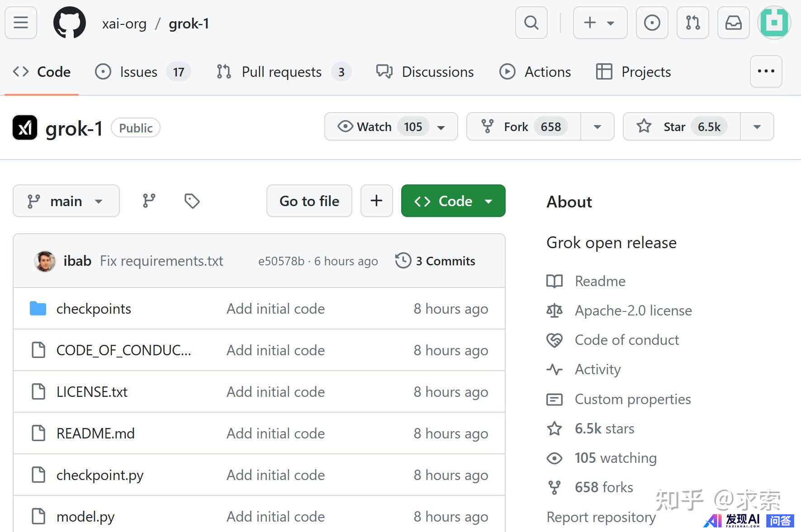View the 105 watching list
Viewport: 801px width, 532px height.
pyautogui.click(x=616, y=458)
